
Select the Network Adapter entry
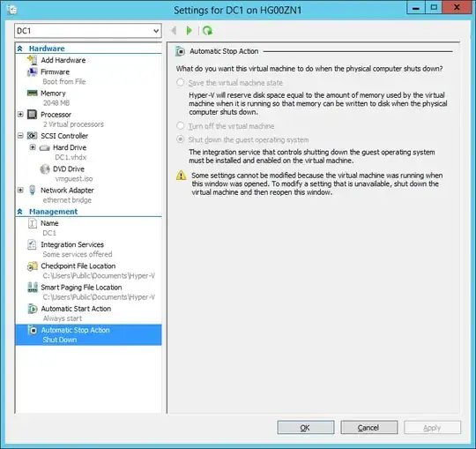(67, 191)
